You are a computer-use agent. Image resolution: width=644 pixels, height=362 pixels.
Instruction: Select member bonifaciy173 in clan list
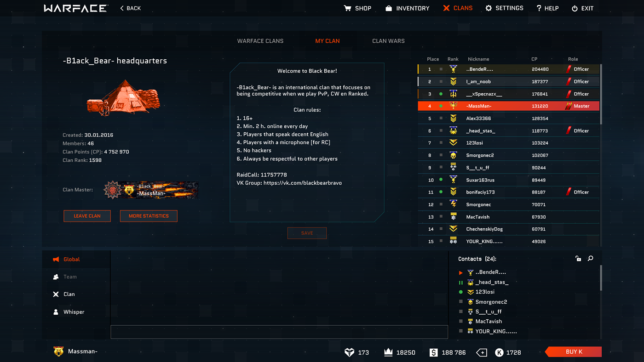coord(509,192)
